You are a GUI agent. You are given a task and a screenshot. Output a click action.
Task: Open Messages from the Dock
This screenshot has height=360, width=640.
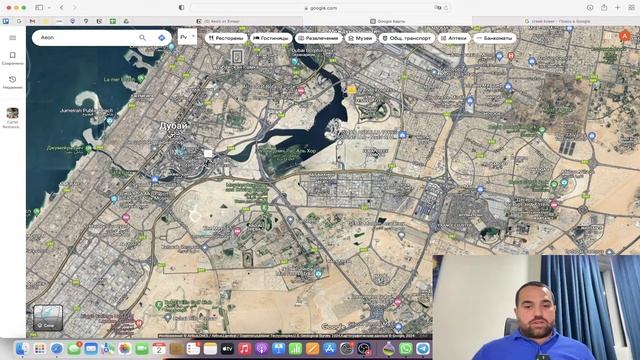(74, 349)
